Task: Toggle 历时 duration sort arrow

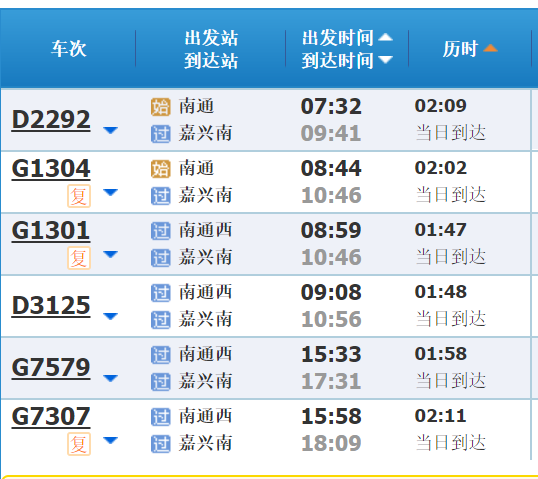Action: (490, 48)
